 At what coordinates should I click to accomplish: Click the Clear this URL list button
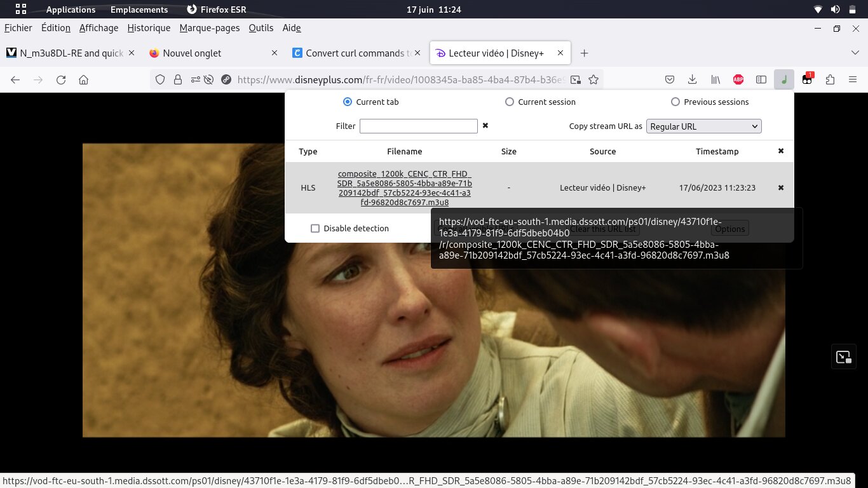pyautogui.click(x=602, y=229)
